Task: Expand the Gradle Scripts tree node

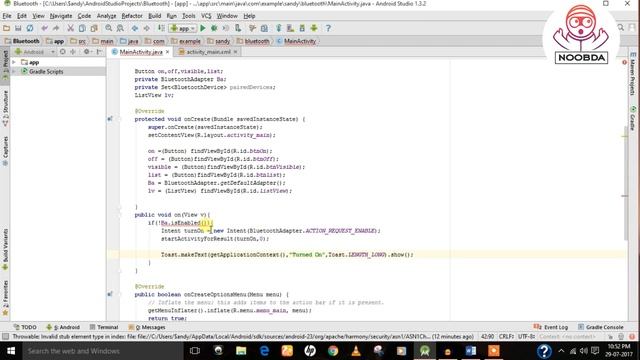Action: (14, 71)
